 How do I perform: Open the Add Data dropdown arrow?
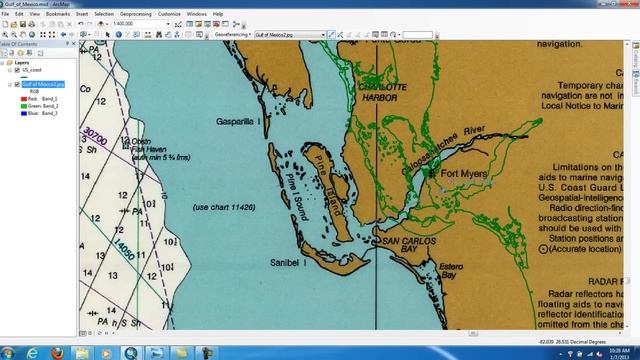click(107, 24)
